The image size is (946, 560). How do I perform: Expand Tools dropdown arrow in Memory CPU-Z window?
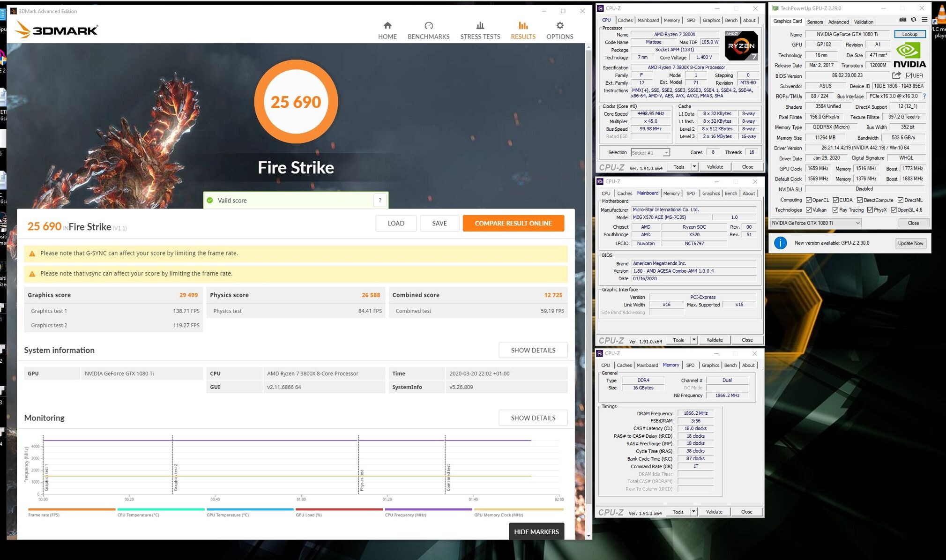tap(693, 512)
